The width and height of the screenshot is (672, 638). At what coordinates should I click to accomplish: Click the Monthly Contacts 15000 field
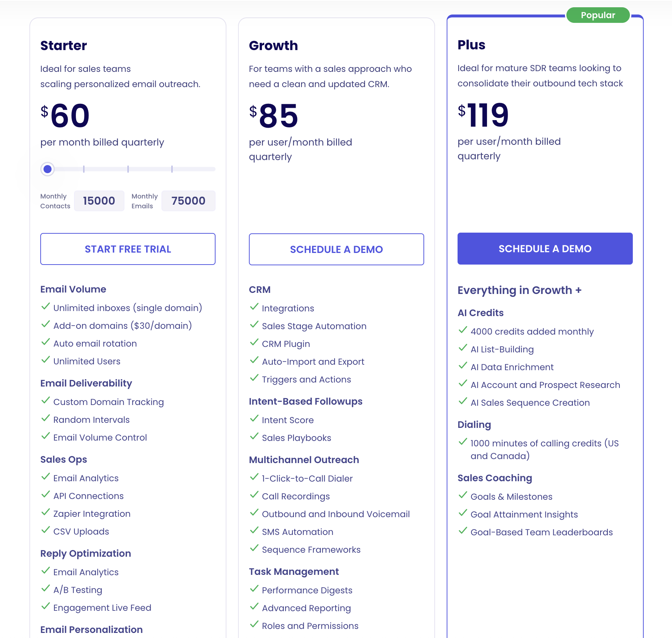tap(99, 201)
